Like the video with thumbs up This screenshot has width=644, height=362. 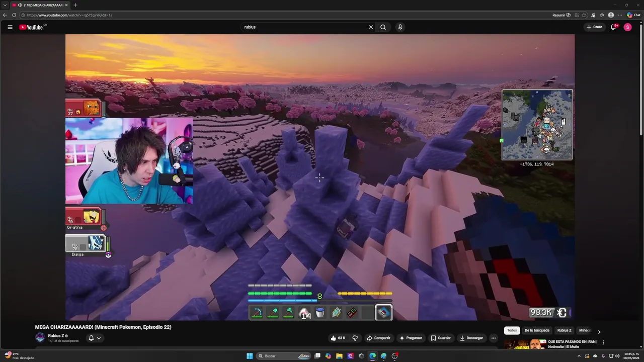click(x=339, y=338)
